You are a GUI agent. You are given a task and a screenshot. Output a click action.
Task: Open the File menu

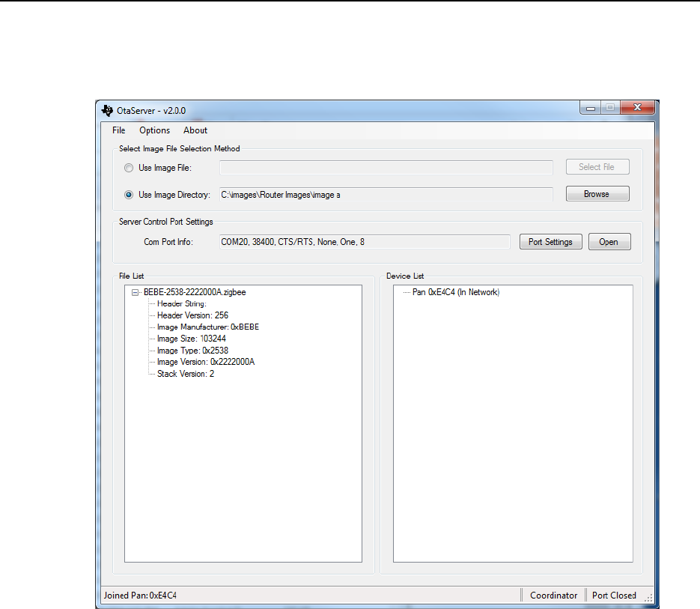pos(119,130)
